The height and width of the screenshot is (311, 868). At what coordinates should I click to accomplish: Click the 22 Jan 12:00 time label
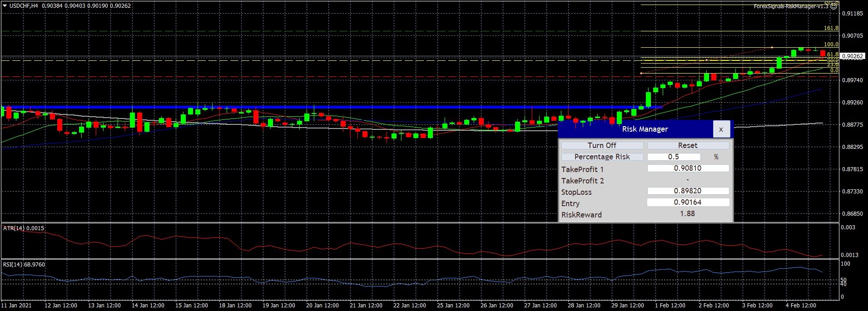(410, 306)
